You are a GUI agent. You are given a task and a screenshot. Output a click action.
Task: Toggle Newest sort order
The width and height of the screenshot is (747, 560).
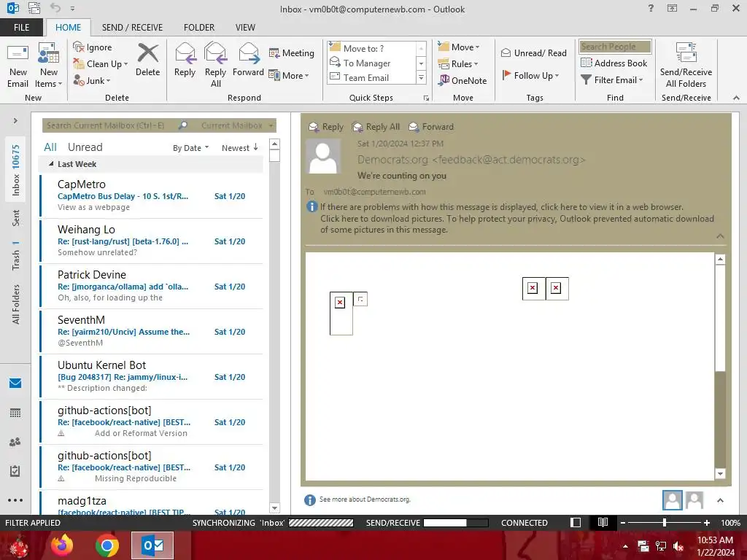(x=239, y=147)
